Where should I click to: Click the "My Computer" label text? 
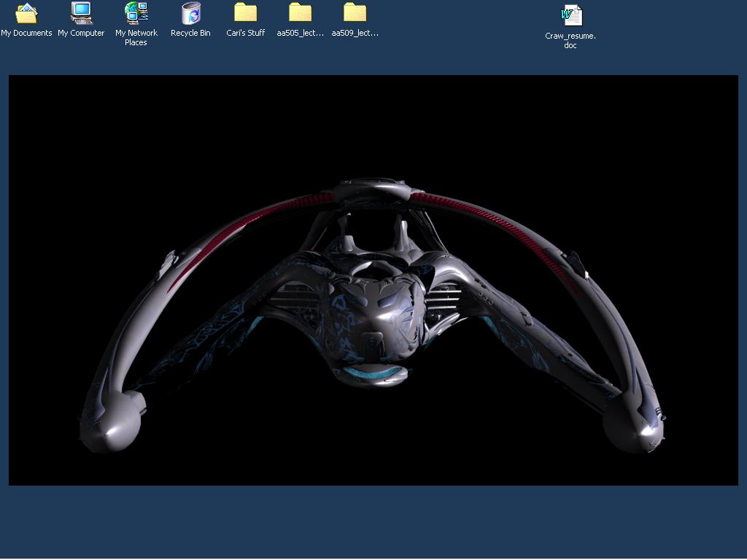coord(81,33)
